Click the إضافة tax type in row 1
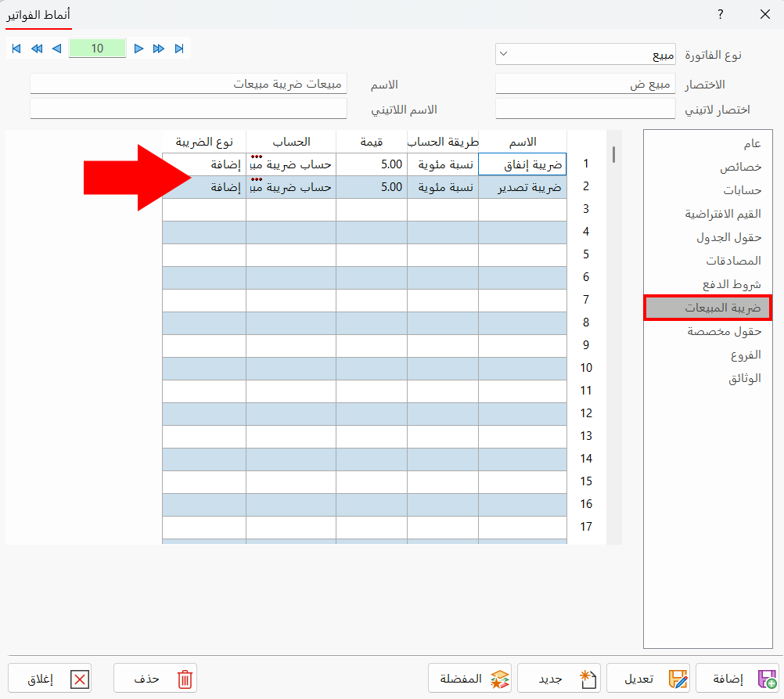This screenshot has height=699, width=784. click(204, 164)
